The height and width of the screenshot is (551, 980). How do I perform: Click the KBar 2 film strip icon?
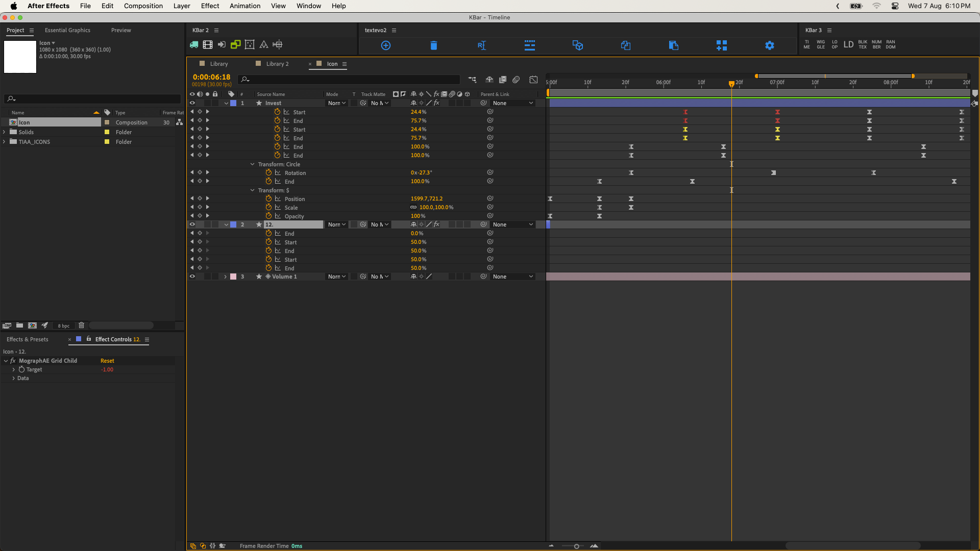point(208,45)
